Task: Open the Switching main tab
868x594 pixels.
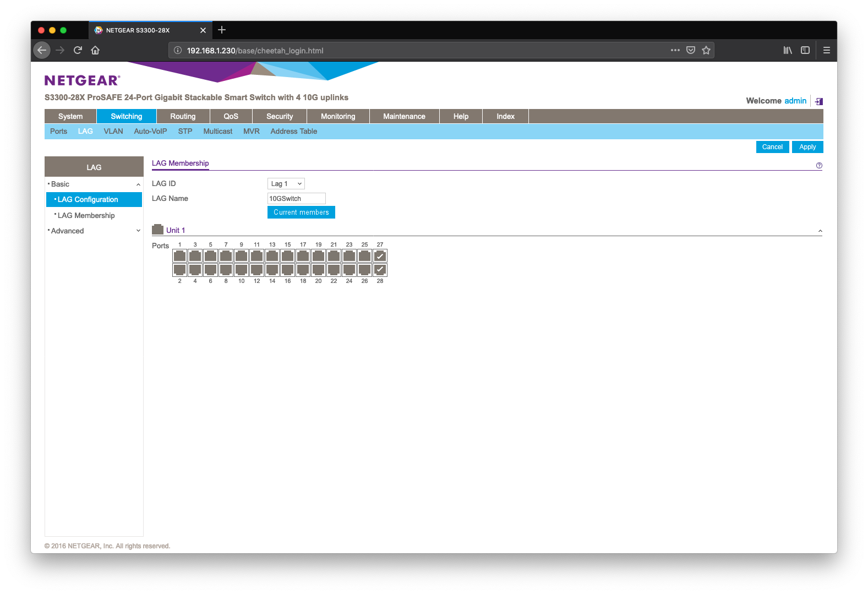Action: (x=127, y=116)
